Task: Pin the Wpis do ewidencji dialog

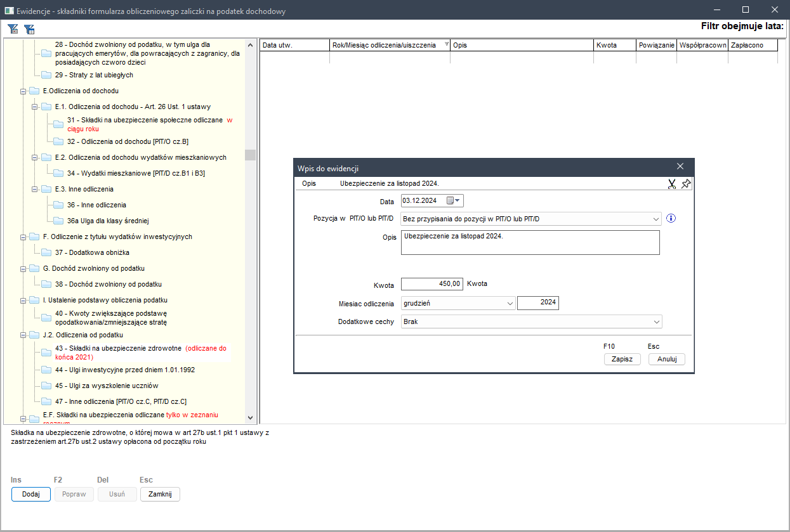Action: pos(686,184)
